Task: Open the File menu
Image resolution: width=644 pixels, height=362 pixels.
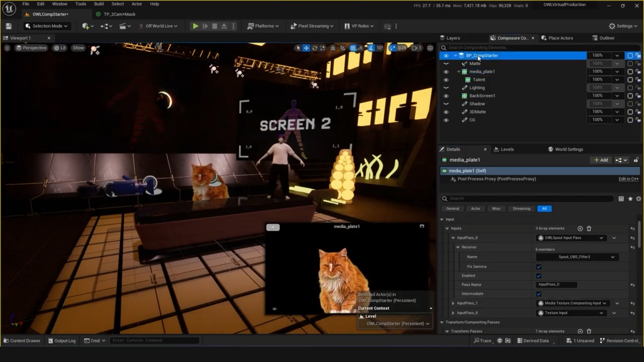Action: (x=26, y=4)
